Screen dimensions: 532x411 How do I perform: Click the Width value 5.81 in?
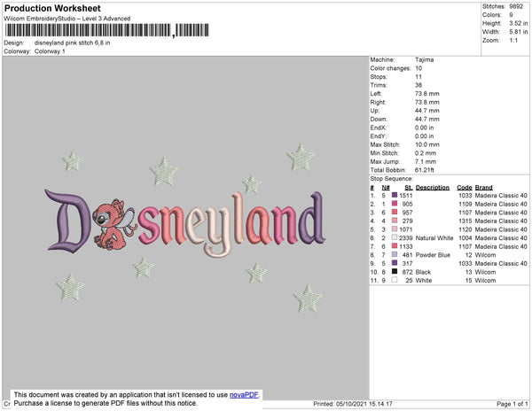[519, 32]
